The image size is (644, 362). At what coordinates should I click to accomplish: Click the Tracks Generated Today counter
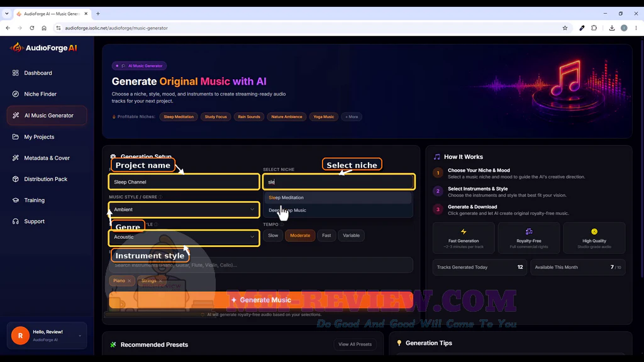tap(480, 267)
